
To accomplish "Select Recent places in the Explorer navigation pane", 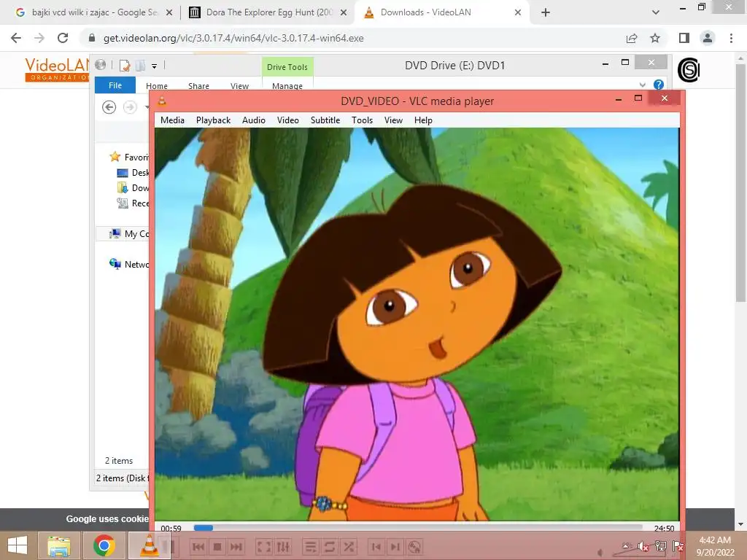I will (x=133, y=203).
